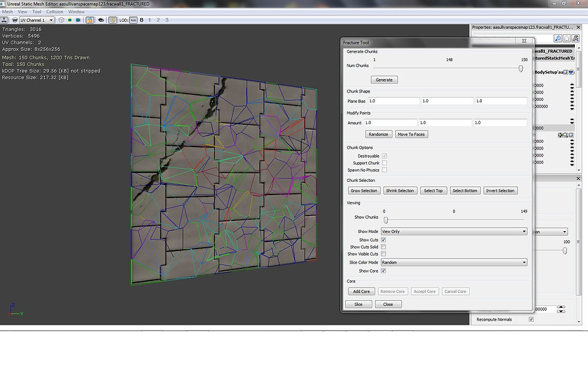The width and height of the screenshot is (588, 368).
Task: Open the View menu
Action: click(23, 11)
